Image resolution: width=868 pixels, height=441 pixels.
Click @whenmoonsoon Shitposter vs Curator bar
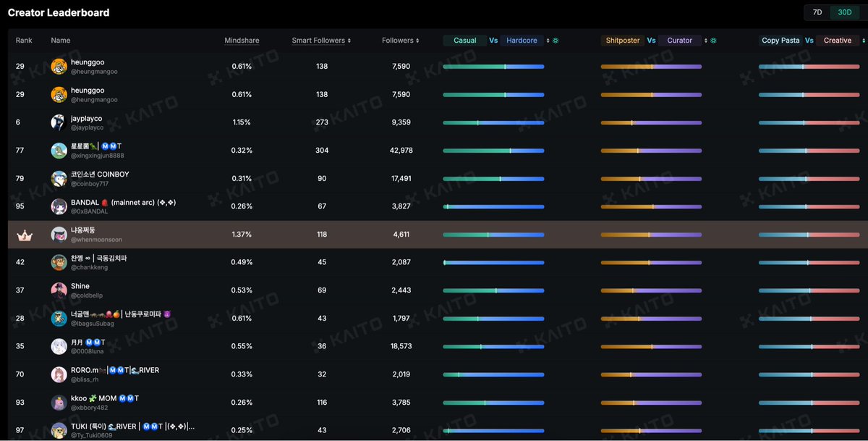pyautogui.click(x=651, y=235)
